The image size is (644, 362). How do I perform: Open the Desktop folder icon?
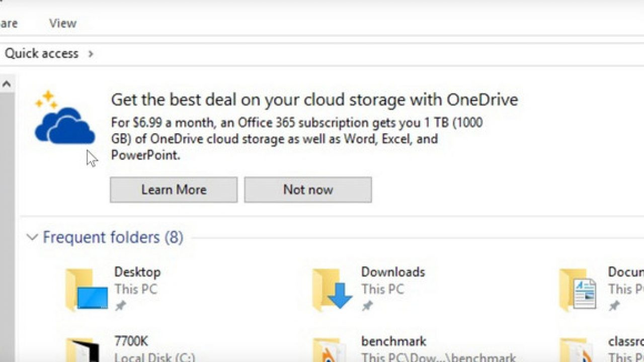click(86, 289)
